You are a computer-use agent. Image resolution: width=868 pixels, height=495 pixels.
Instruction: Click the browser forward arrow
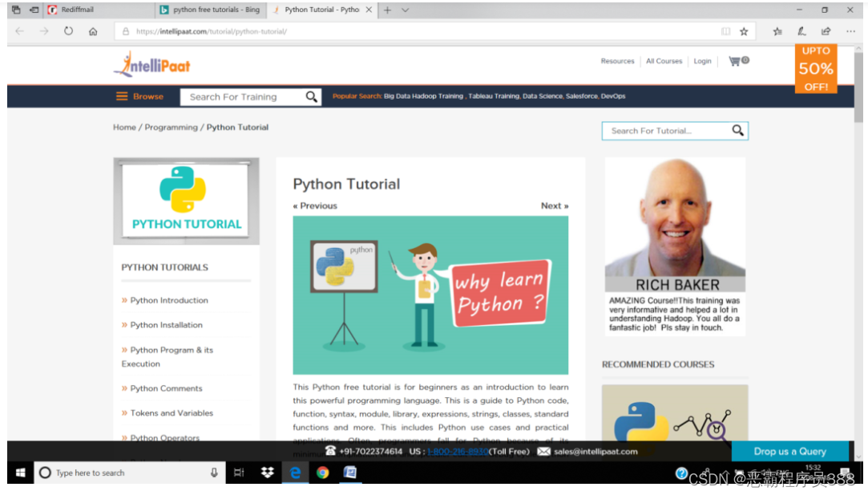point(44,31)
